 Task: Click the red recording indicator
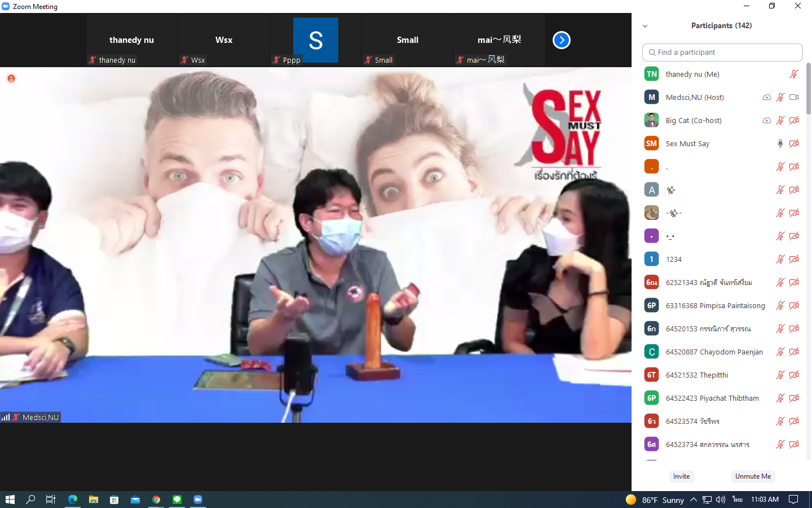pyautogui.click(x=11, y=78)
